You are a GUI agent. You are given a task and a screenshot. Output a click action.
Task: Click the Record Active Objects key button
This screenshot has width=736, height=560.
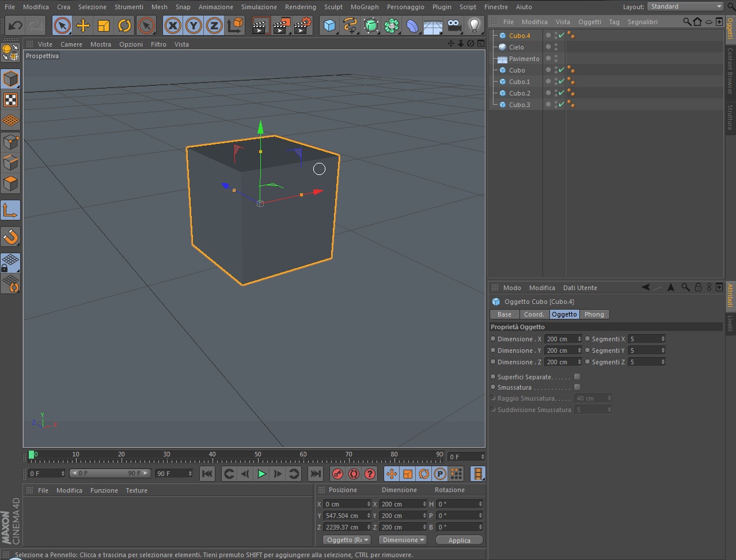tap(337, 474)
